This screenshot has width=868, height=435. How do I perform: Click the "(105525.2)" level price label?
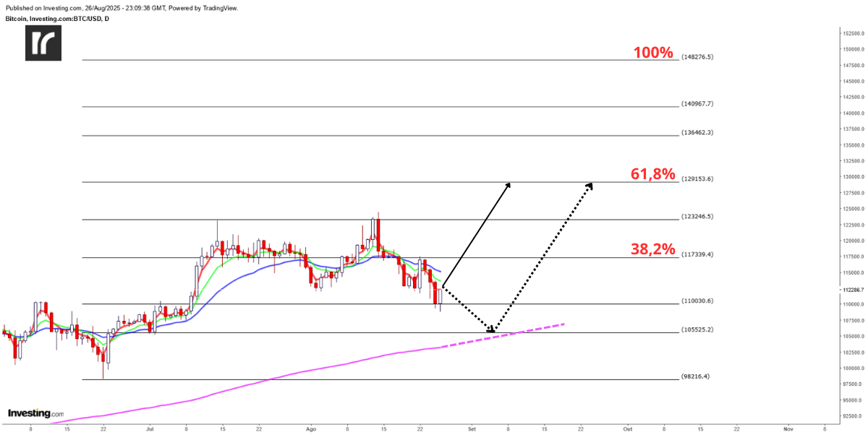697,330
